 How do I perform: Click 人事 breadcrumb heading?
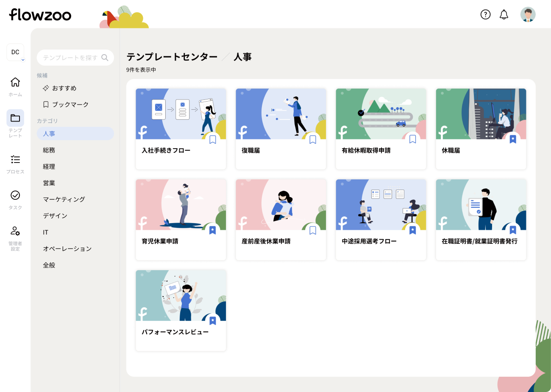(x=243, y=57)
